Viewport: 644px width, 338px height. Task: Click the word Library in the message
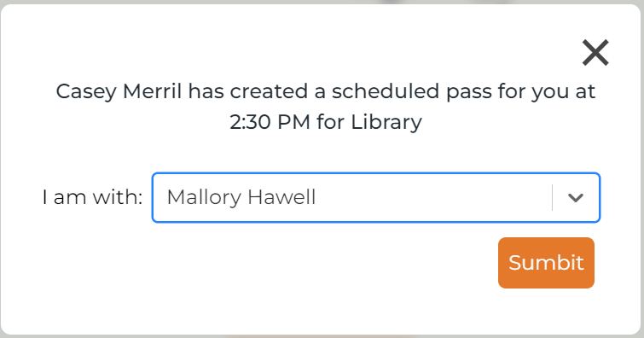(x=386, y=122)
